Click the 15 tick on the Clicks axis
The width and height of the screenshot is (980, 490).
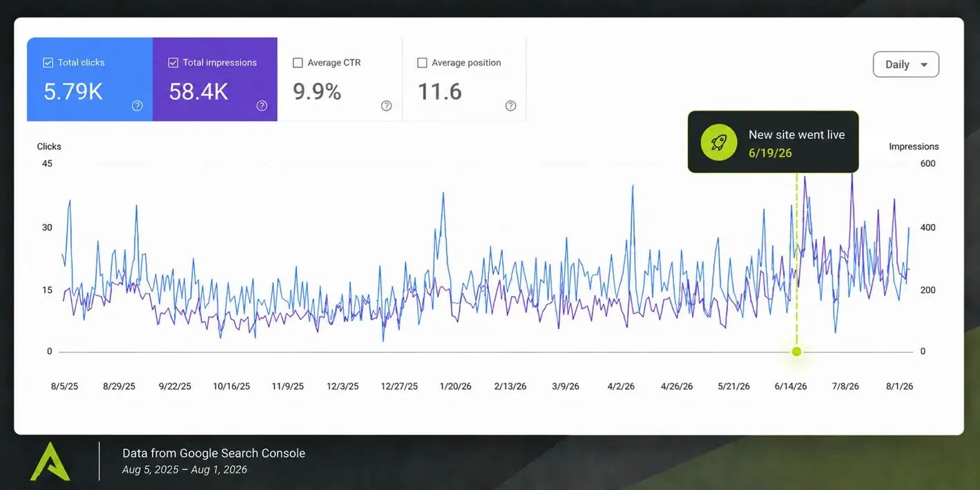pyautogui.click(x=47, y=290)
